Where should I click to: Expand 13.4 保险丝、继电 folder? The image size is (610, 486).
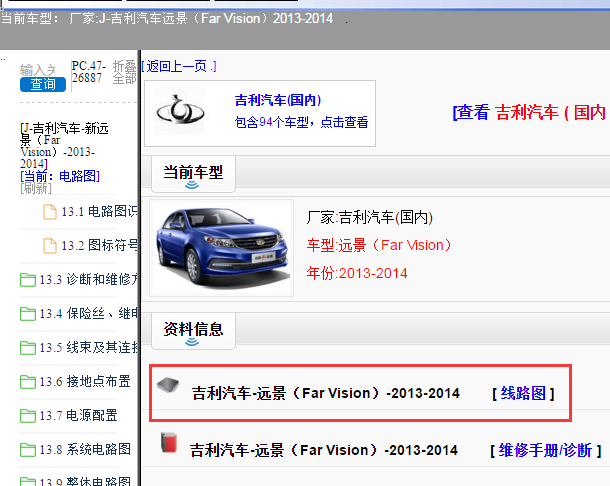pyautogui.click(x=88, y=313)
